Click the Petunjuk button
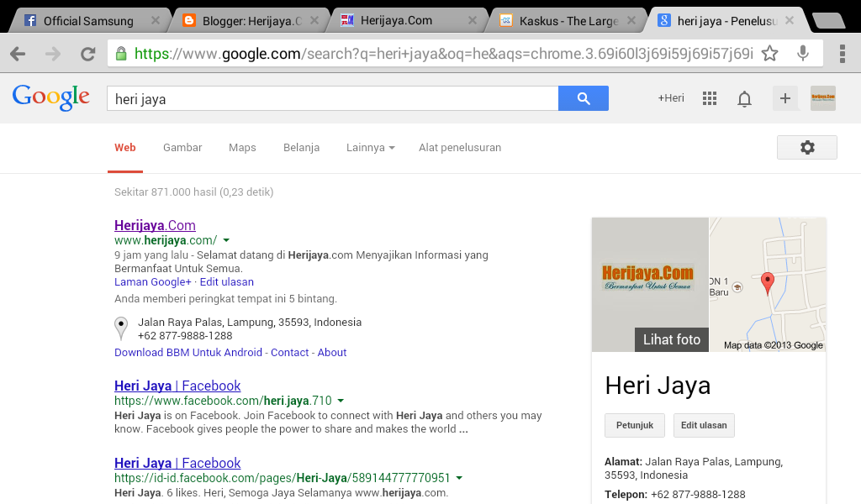The image size is (861, 504). 634,425
